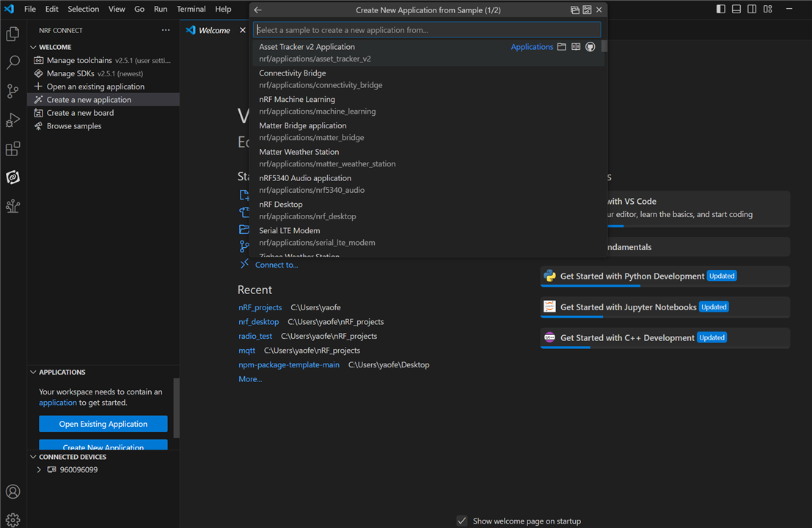Viewport: 812px width, 528px height.
Task: Collapse the WELCOME section
Action: (33, 47)
